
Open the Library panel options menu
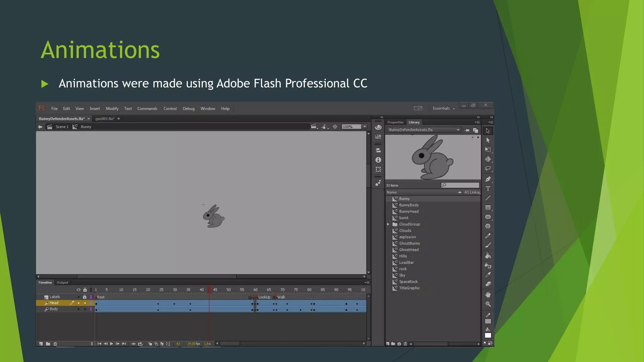477,122
